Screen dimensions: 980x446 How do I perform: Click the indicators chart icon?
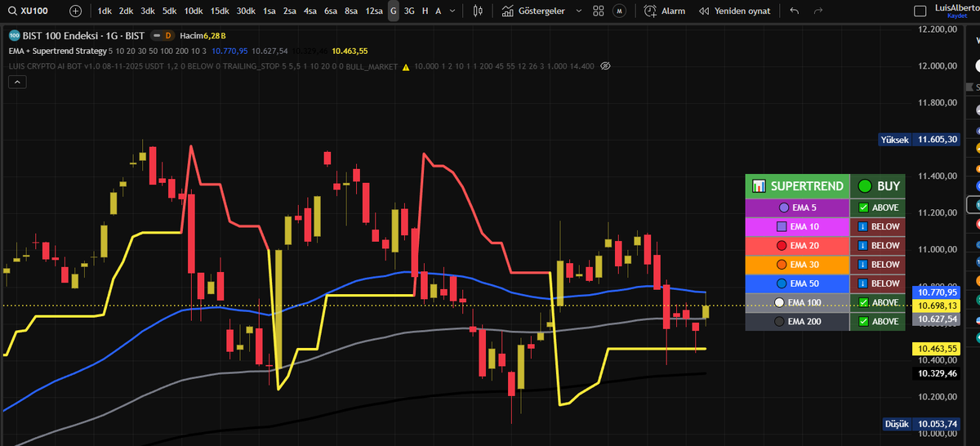(508, 11)
